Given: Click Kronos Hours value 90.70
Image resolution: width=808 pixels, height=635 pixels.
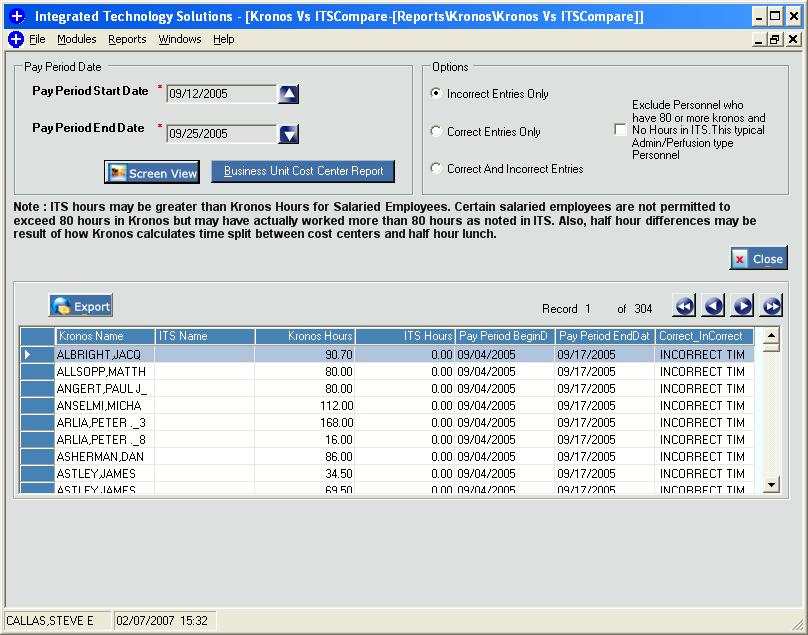Looking at the screenshot, I should (339, 355).
